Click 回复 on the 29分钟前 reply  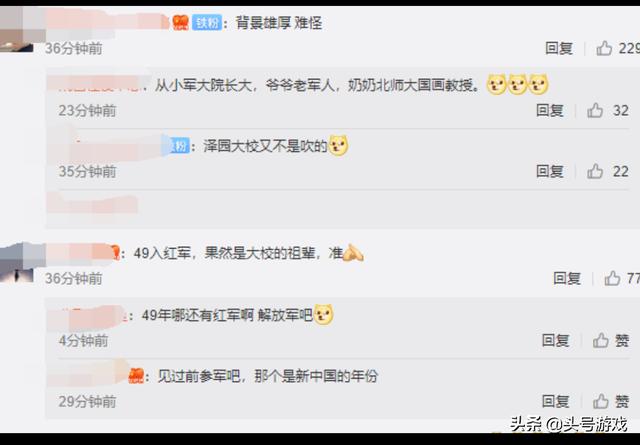555,401
